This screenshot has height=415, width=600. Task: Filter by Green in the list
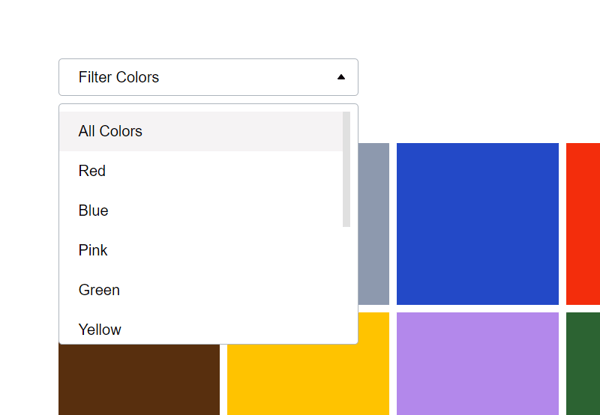[x=99, y=290]
